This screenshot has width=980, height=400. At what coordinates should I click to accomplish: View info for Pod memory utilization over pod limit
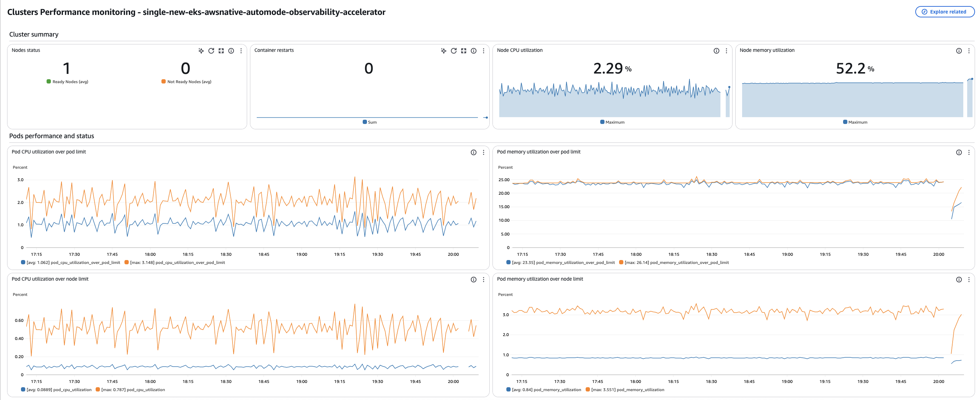(959, 152)
